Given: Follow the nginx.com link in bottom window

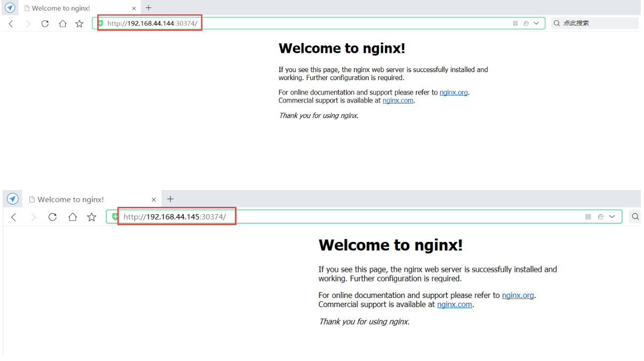Looking at the screenshot, I should pyautogui.click(x=454, y=304).
